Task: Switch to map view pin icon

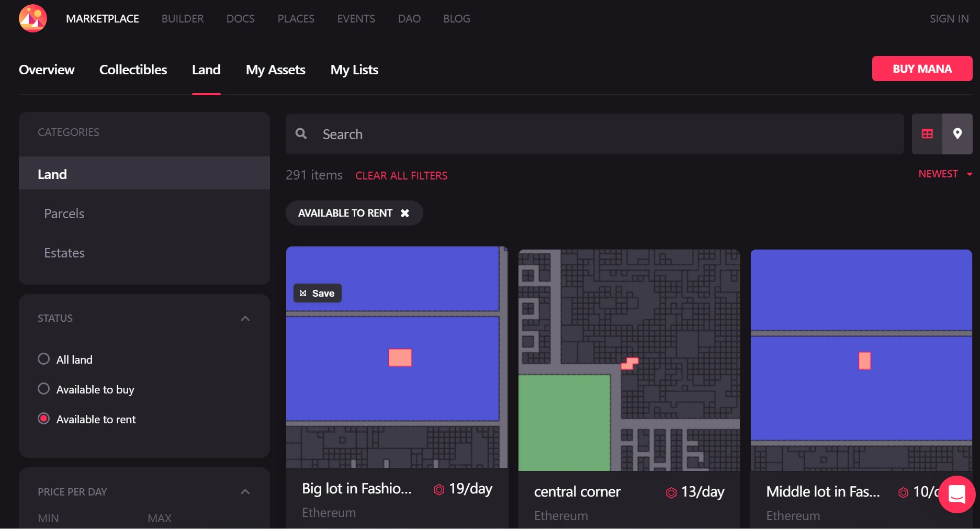Action: click(957, 134)
